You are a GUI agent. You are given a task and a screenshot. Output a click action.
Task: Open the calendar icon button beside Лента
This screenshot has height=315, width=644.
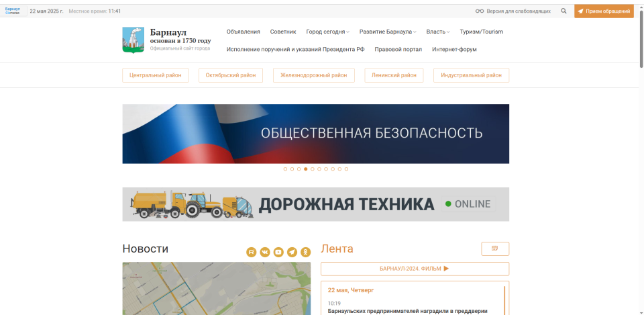tap(495, 249)
